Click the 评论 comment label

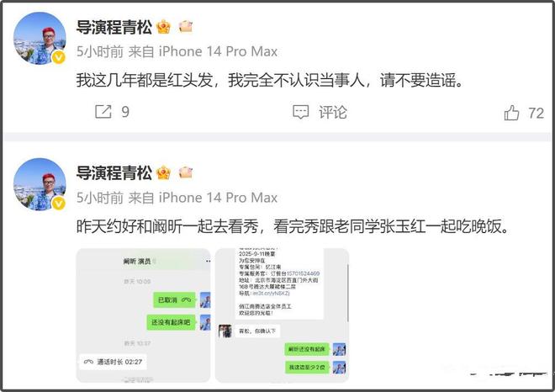point(333,112)
